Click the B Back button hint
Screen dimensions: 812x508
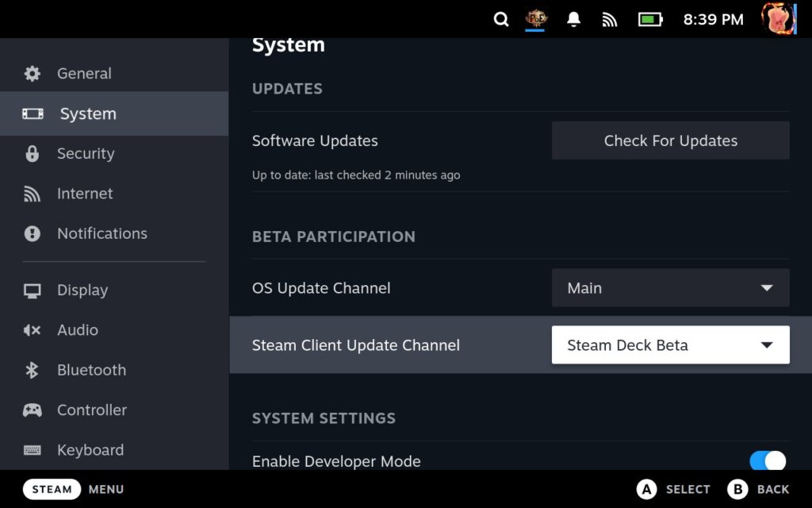click(758, 489)
